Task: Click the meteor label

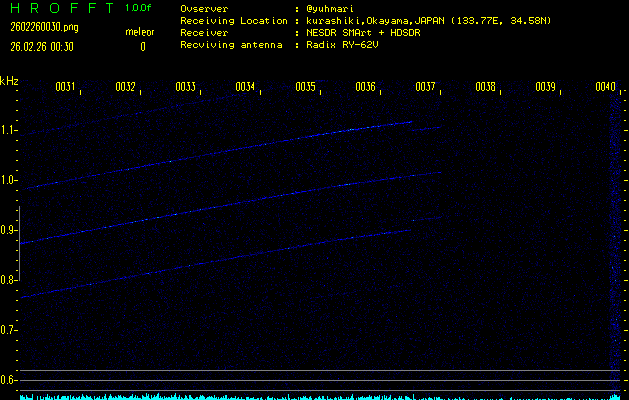Action: (140, 32)
